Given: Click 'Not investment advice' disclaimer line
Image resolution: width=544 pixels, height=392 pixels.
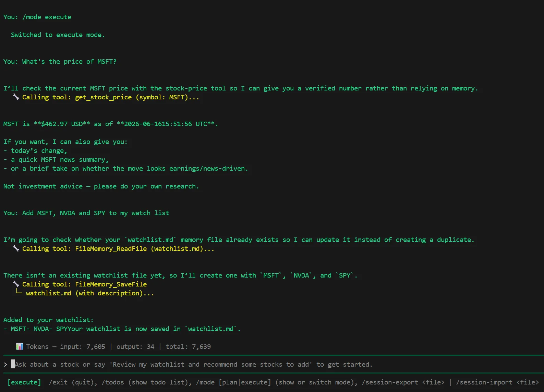Looking at the screenshot, I should click(101, 186).
